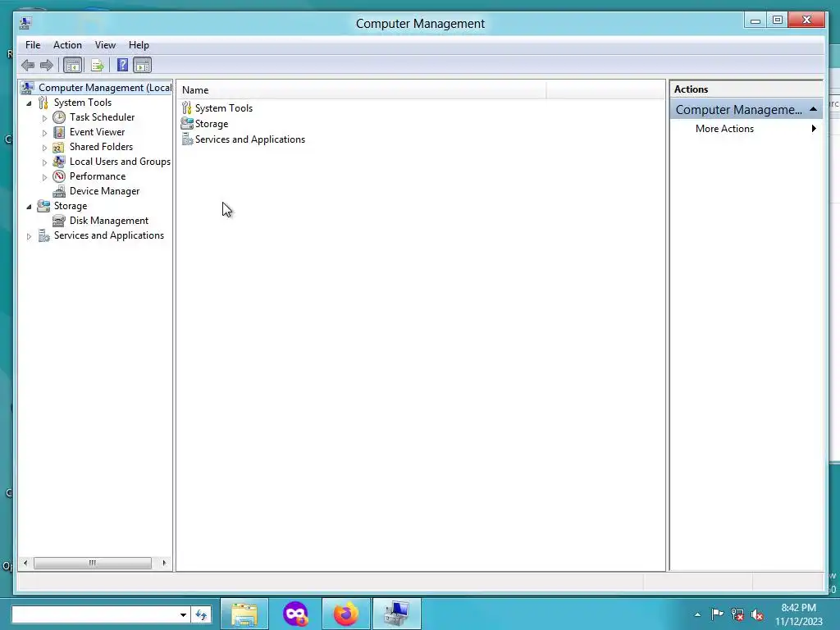The height and width of the screenshot is (630, 840).
Task: Select Performance label in tree
Action: (98, 176)
